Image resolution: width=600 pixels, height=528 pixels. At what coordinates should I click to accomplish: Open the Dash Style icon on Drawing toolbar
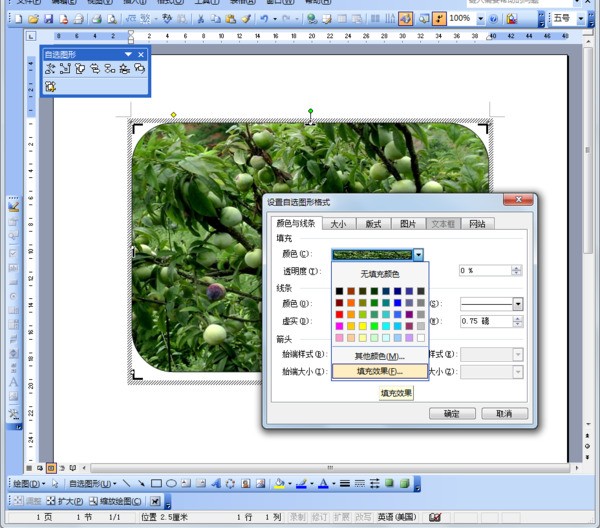(360, 483)
